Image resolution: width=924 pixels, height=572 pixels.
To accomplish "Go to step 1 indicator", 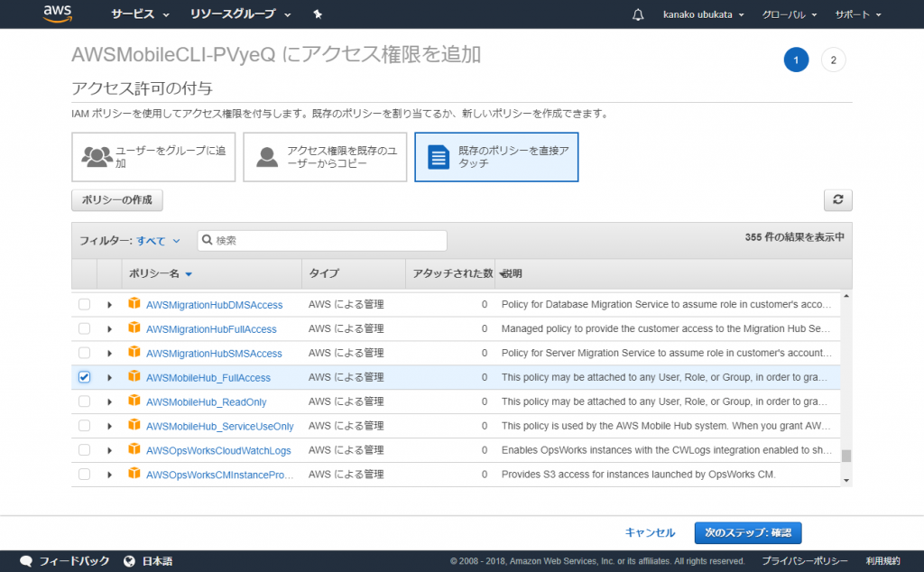I will click(x=796, y=60).
